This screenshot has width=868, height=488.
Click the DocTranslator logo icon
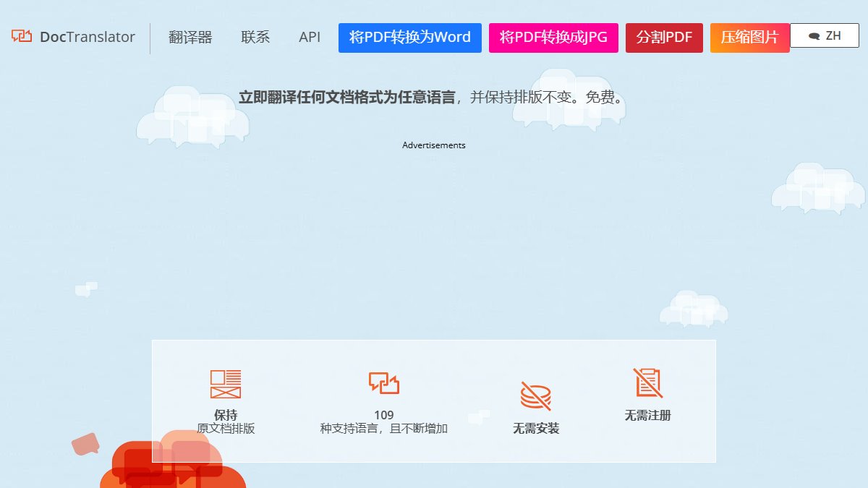22,35
